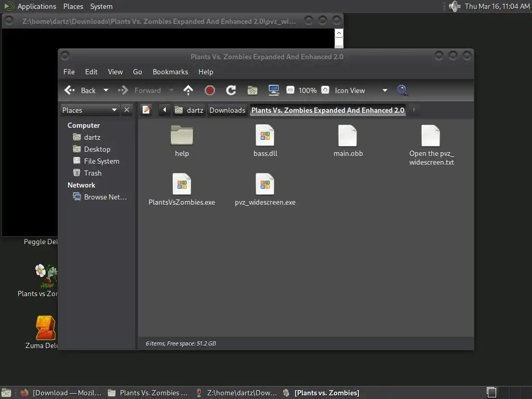
Task: Open the Applications menu in the top panel
Action: (x=37, y=6)
